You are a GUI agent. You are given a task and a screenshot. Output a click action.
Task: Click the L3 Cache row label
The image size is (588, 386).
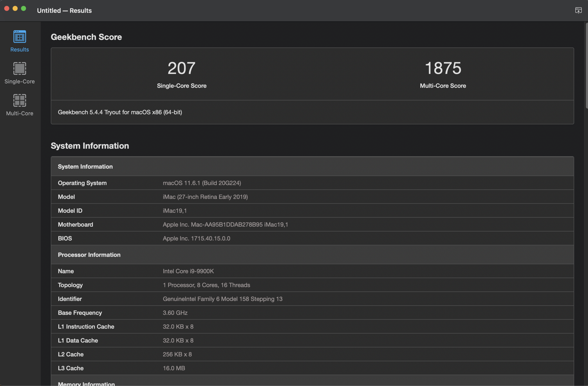pyautogui.click(x=70, y=368)
